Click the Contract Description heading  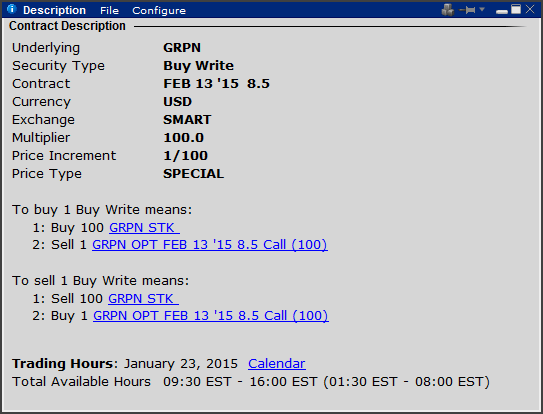[x=67, y=26]
